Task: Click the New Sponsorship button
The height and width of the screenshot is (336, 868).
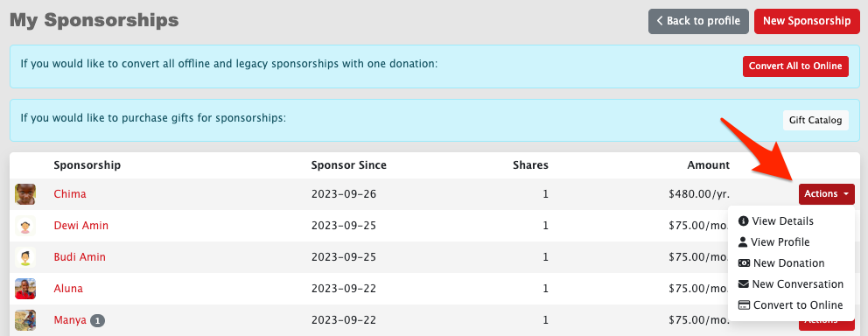Action: [x=807, y=21]
